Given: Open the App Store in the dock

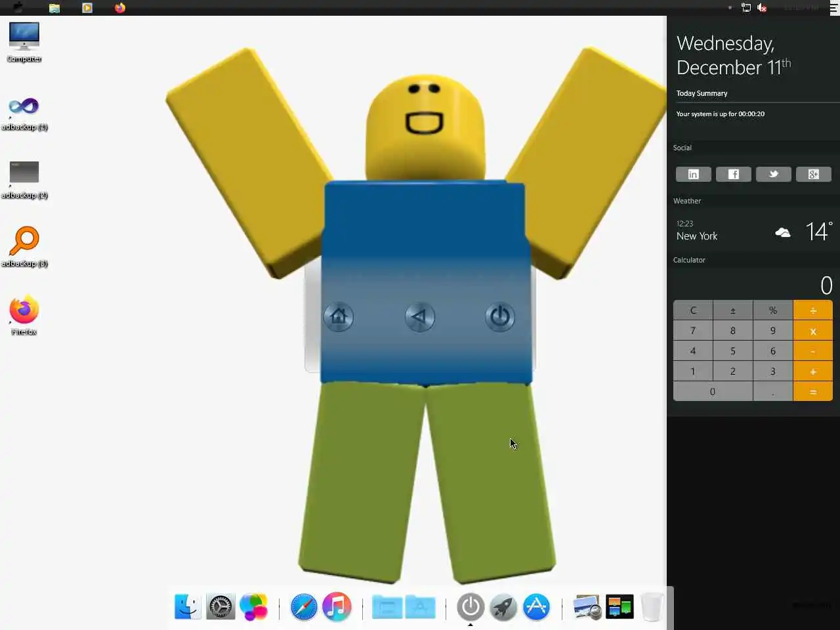Looking at the screenshot, I should (536, 607).
